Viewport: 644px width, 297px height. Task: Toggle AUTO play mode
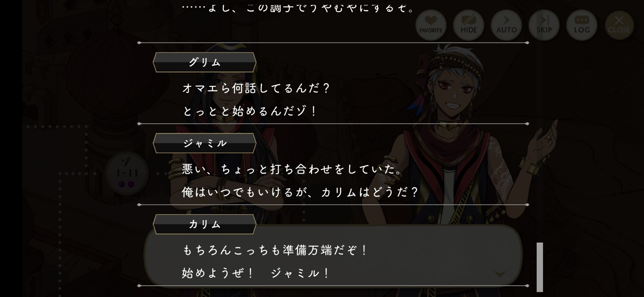pos(506,25)
